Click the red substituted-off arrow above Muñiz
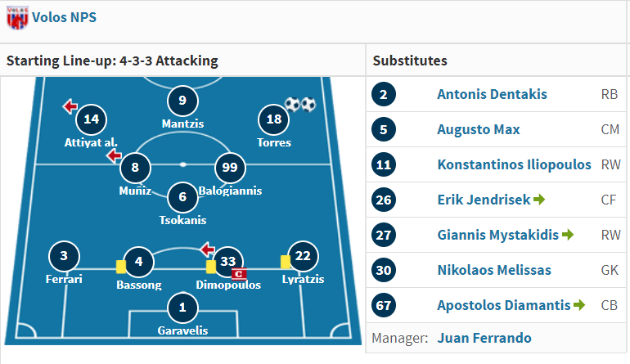 pyautogui.click(x=114, y=155)
